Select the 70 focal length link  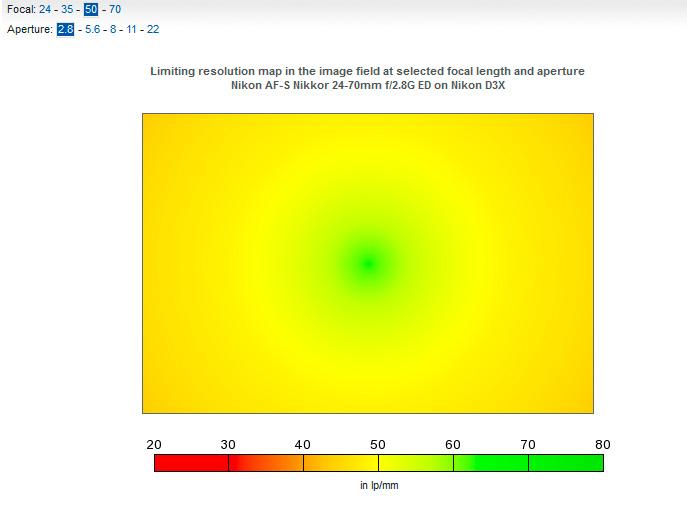click(x=115, y=9)
